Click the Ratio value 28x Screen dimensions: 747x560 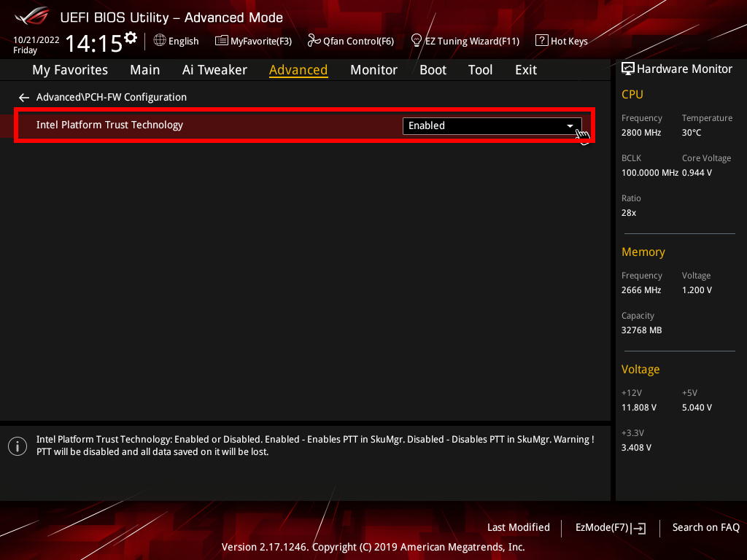tap(629, 213)
